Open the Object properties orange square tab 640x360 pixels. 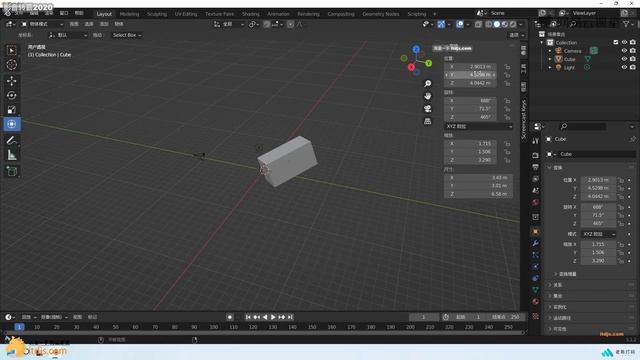(x=536, y=232)
